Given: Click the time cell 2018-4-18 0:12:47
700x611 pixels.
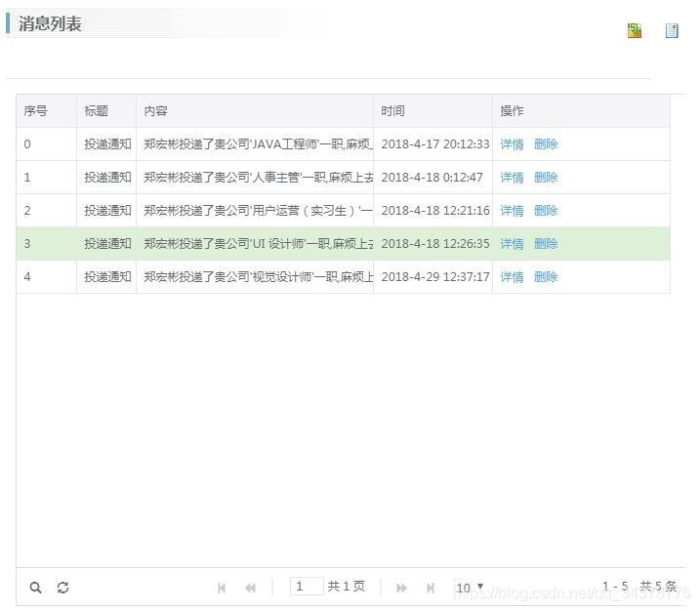Looking at the screenshot, I should [432, 178].
